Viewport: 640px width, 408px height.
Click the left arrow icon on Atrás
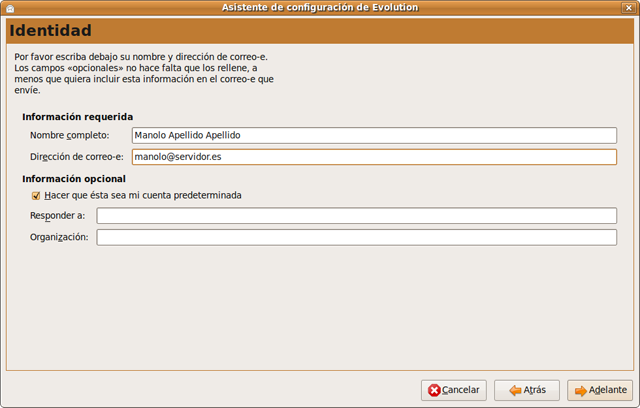513,390
